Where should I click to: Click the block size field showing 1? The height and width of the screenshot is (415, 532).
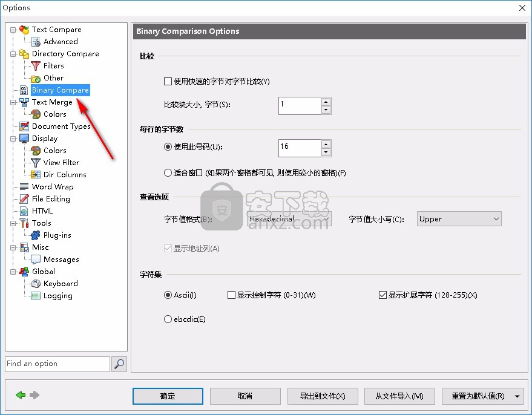click(300, 106)
